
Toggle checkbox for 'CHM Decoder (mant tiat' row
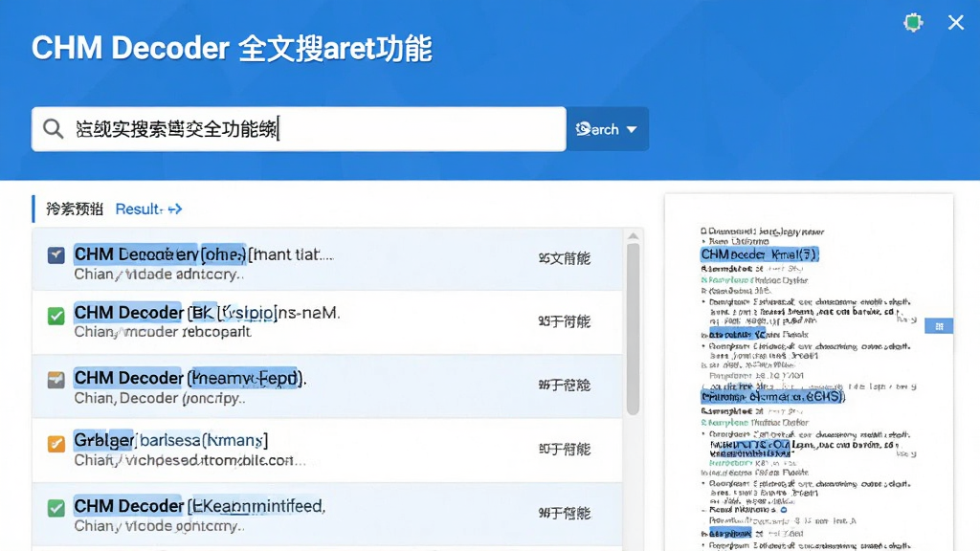tap(56, 254)
